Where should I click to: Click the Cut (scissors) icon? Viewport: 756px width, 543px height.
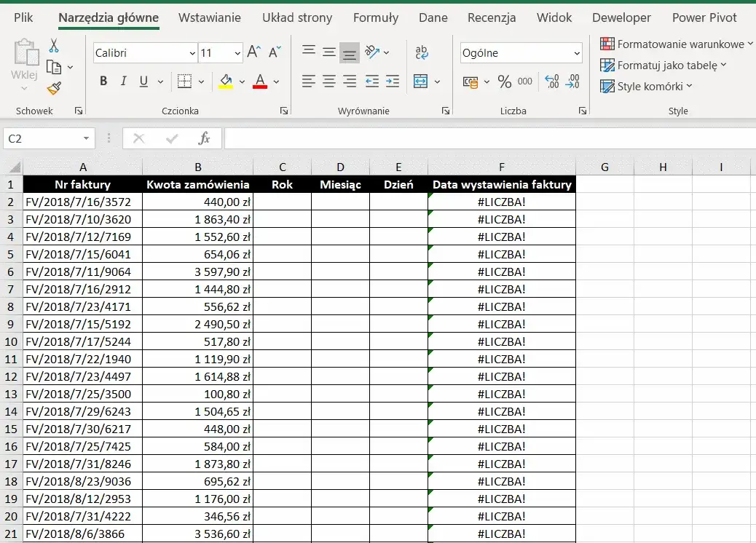point(55,44)
